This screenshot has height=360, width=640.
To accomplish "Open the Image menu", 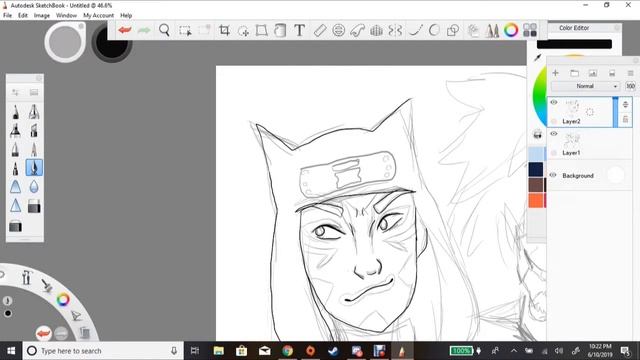I will 42,16.
